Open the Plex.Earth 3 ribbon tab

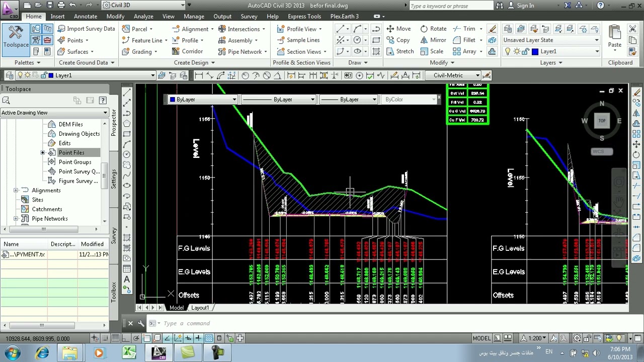pos(345,17)
